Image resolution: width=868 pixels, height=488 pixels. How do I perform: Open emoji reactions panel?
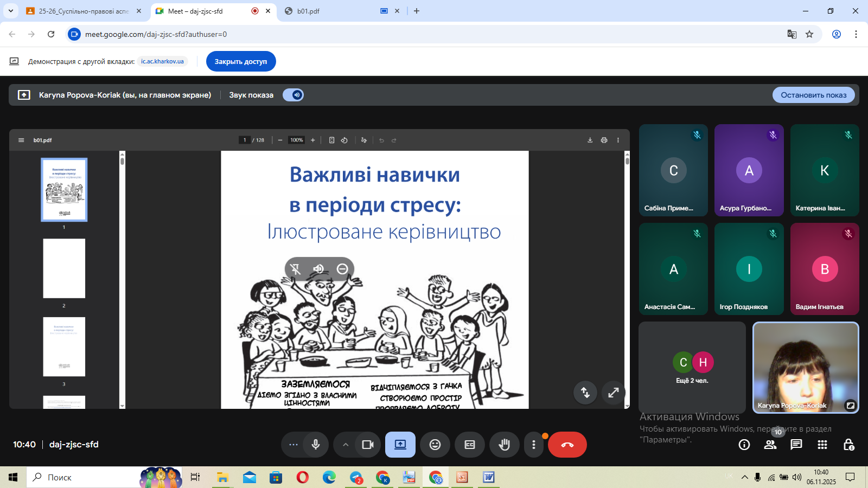point(435,445)
